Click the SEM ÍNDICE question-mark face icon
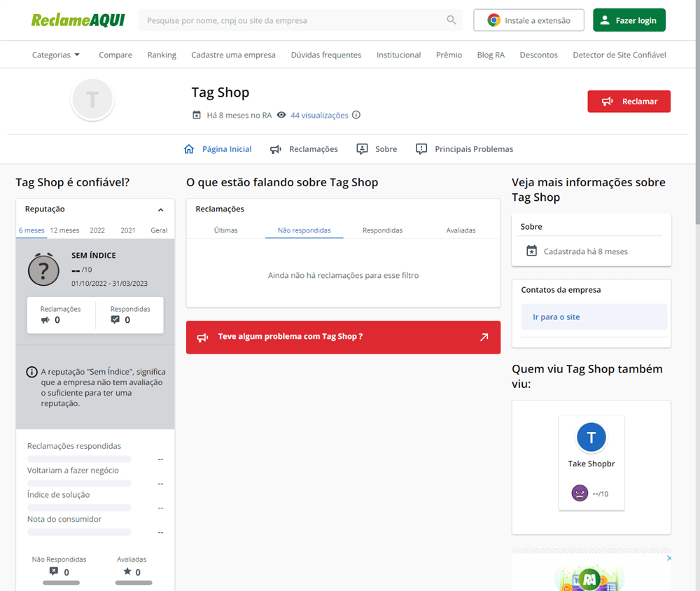Image resolution: width=700 pixels, height=591 pixels. [x=43, y=270]
